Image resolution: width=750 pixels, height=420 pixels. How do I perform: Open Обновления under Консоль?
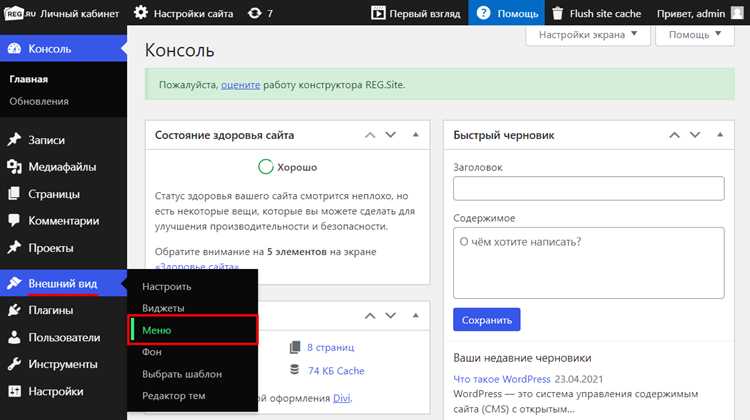(x=39, y=101)
